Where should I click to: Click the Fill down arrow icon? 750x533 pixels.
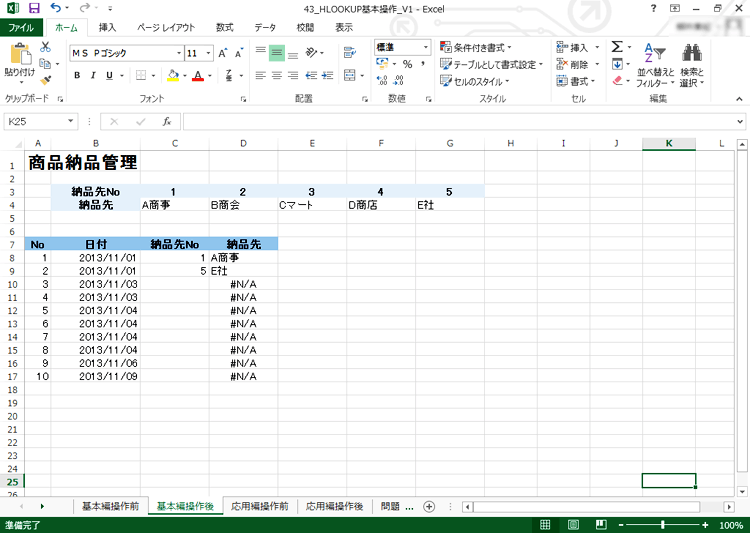617,64
